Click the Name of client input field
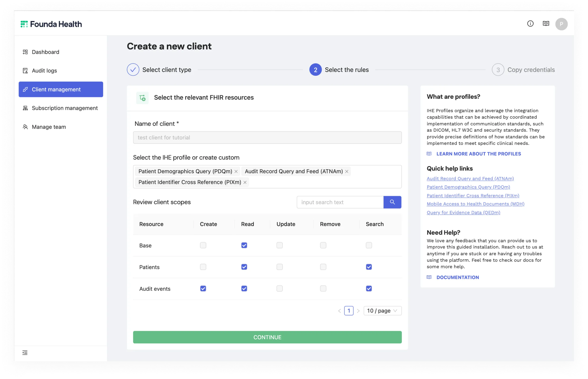Viewport: 588px width, 379px height. point(267,138)
